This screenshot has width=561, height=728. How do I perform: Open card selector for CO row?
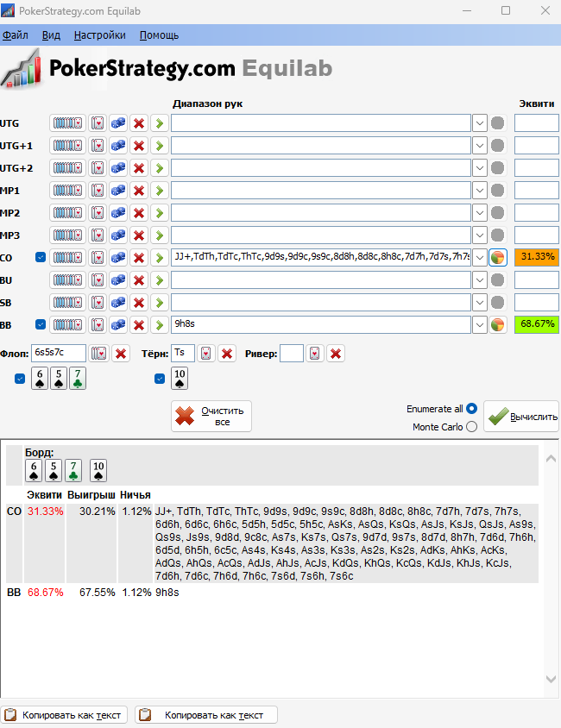pos(98,257)
